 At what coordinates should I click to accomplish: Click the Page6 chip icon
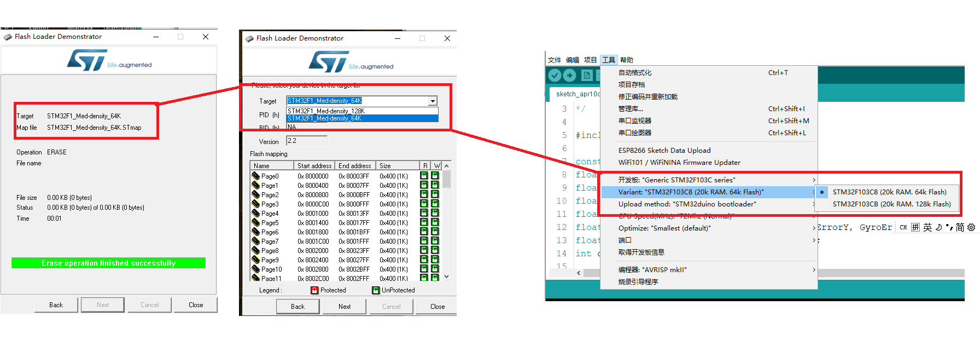[255, 232]
